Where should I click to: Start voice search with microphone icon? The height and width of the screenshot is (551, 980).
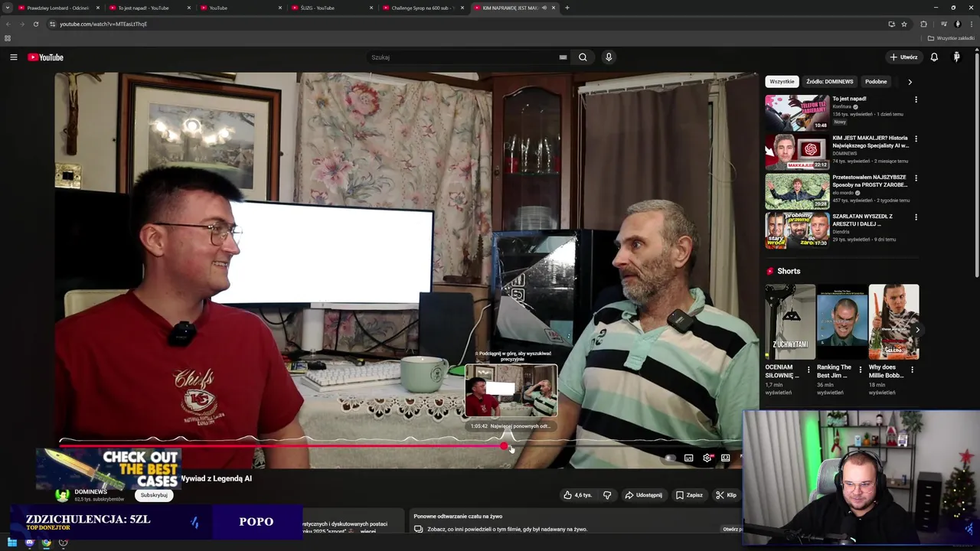click(609, 57)
